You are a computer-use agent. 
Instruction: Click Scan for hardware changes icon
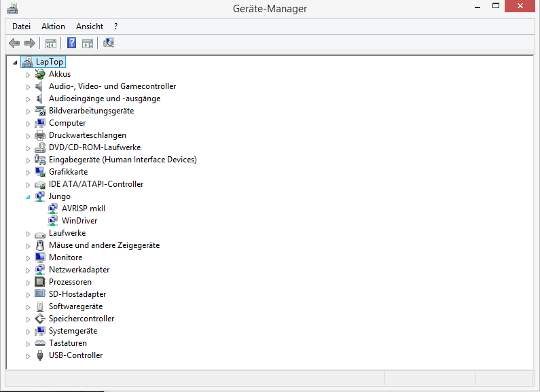tap(109, 43)
